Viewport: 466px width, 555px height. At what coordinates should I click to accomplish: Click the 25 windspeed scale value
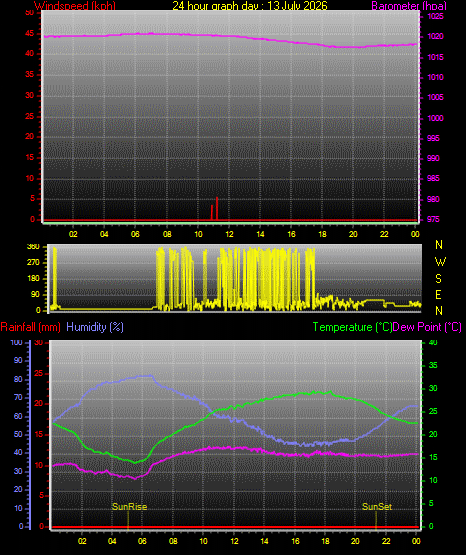point(30,116)
